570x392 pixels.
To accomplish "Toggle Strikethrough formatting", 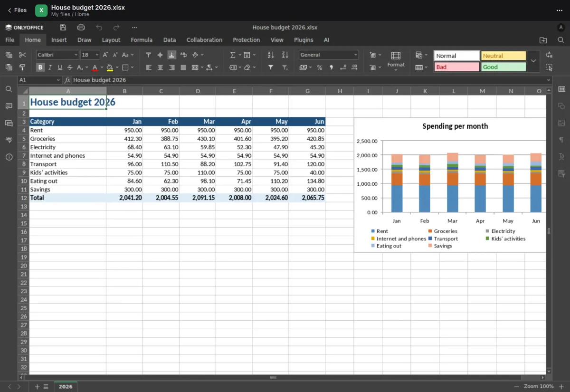I will 70,67.
